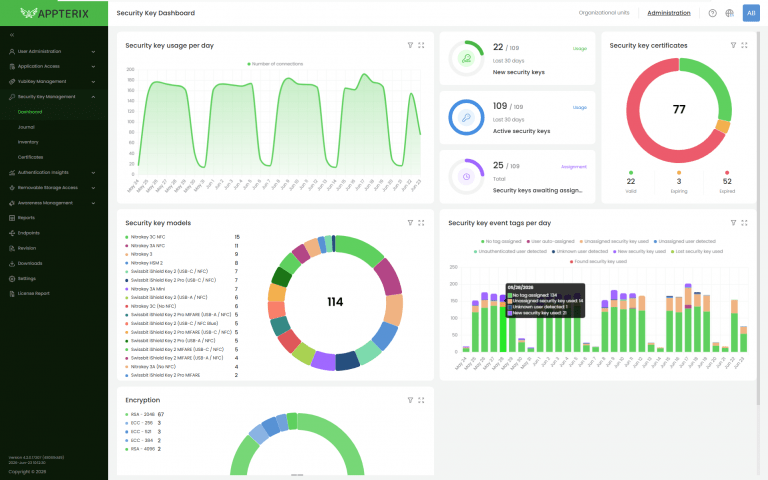Toggle Unauthenticated user detected legend entry

point(510,252)
